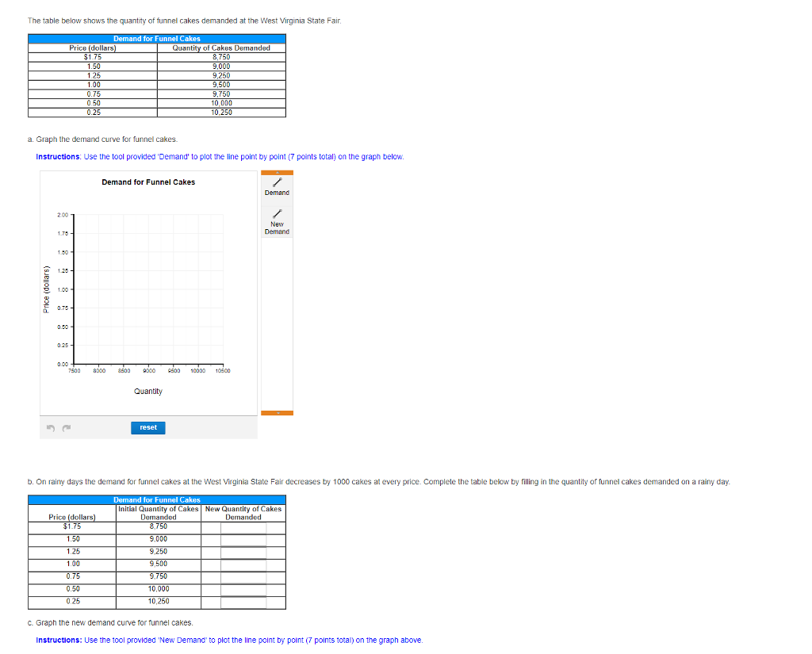Click the Quantity axis label
This screenshot has width=812, height=654.
147,391
